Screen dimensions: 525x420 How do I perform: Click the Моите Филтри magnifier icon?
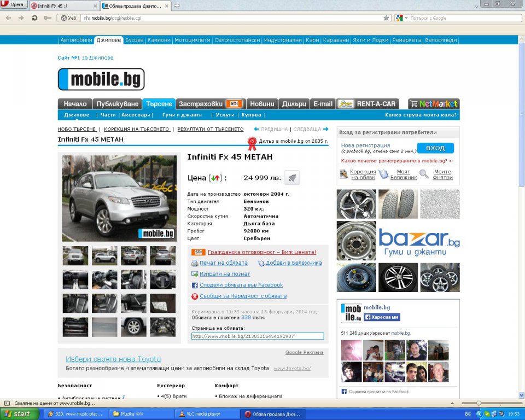[x=424, y=174]
